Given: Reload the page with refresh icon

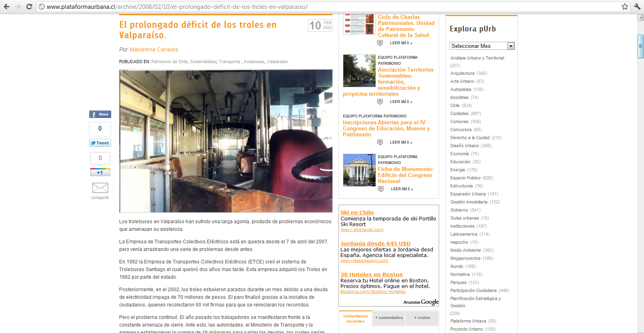Looking at the screenshot, I should click(x=29, y=6).
